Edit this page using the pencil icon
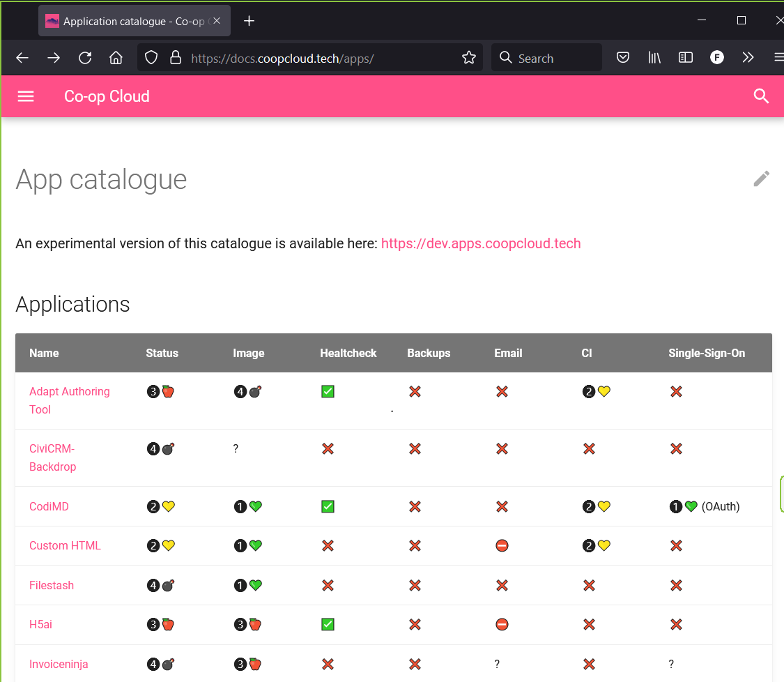This screenshot has width=784, height=682. click(x=762, y=179)
